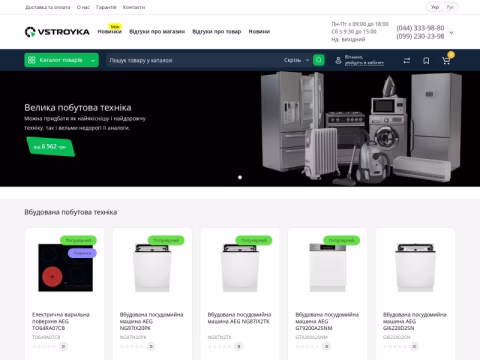Open the Новини menu item

coord(259,31)
